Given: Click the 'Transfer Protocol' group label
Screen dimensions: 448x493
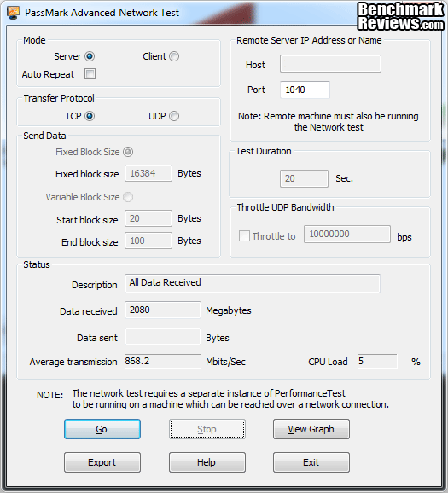Looking at the screenshot, I should coord(59,98).
